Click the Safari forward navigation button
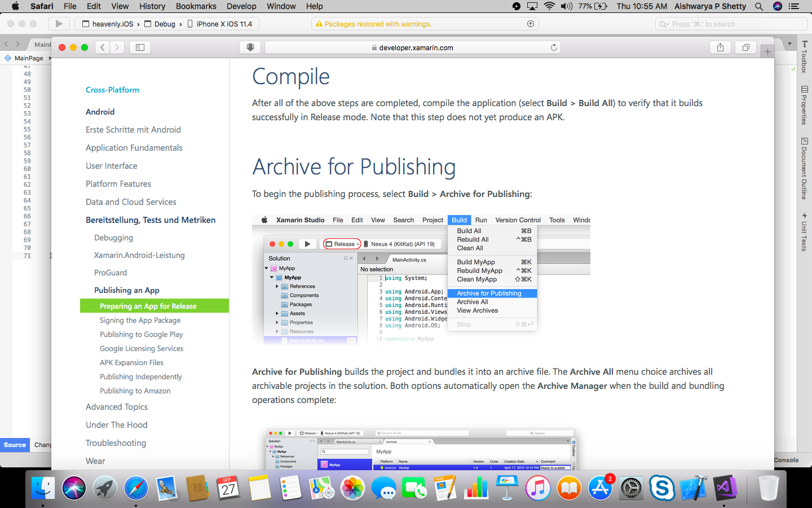 (x=117, y=47)
